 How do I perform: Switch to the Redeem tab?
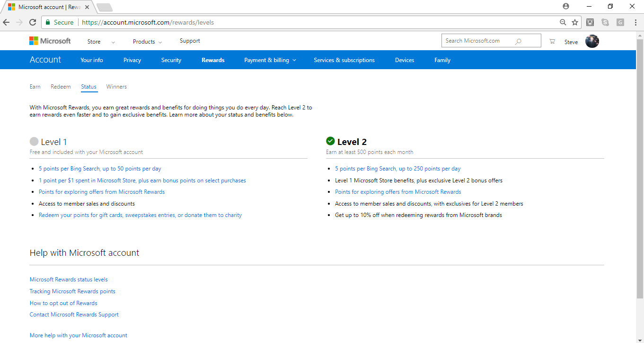(61, 87)
